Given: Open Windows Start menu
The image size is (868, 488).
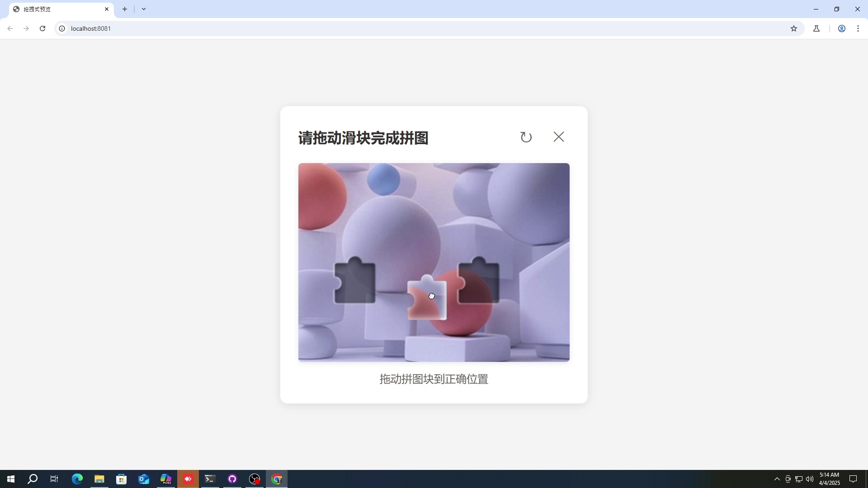Looking at the screenshot, I should point(10,479).
